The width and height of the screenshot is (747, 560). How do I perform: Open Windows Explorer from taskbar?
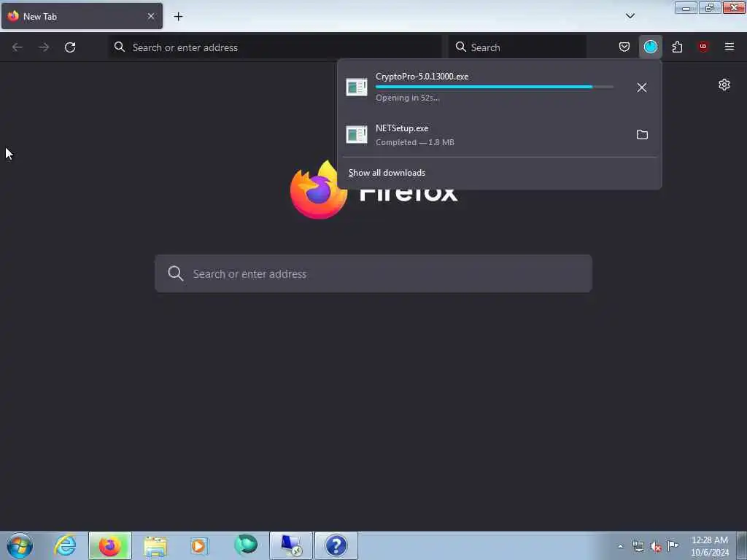point(155,545)
